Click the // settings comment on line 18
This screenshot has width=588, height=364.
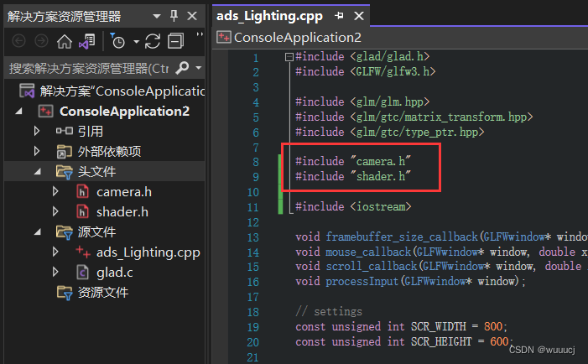[x=329, y=311]
